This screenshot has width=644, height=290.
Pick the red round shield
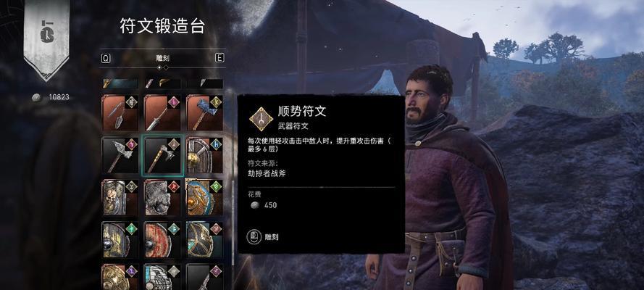point(163,240)
